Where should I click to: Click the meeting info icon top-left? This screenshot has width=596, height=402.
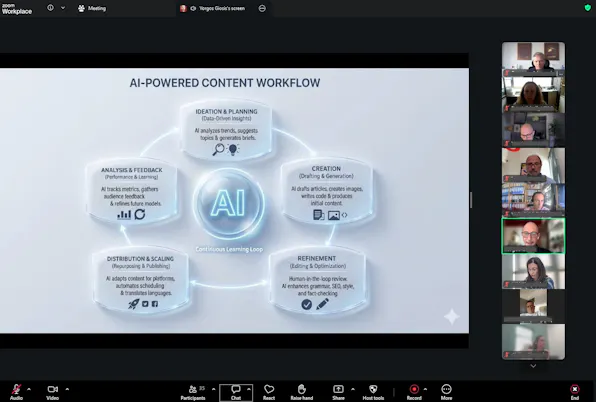[50, 8]
